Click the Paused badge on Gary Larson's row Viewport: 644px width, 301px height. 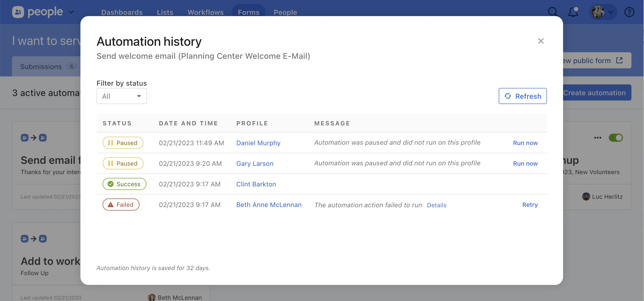click(123, 163)
